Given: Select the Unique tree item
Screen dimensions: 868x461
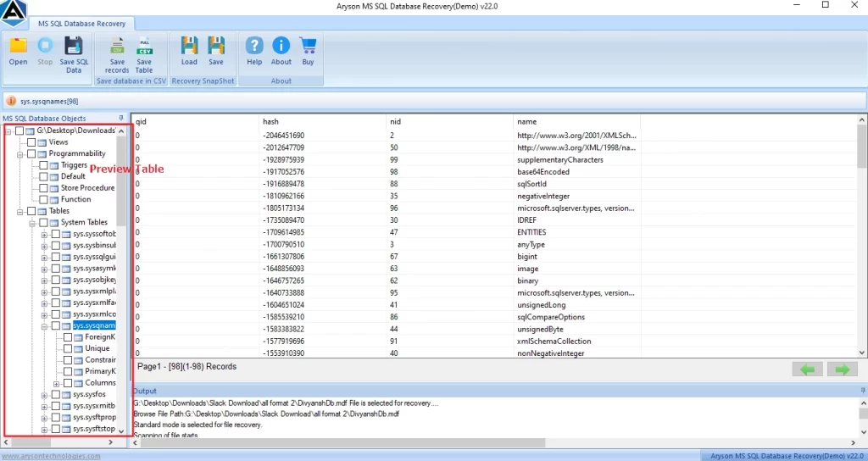Looking at the screenshot, I should 97,348.
